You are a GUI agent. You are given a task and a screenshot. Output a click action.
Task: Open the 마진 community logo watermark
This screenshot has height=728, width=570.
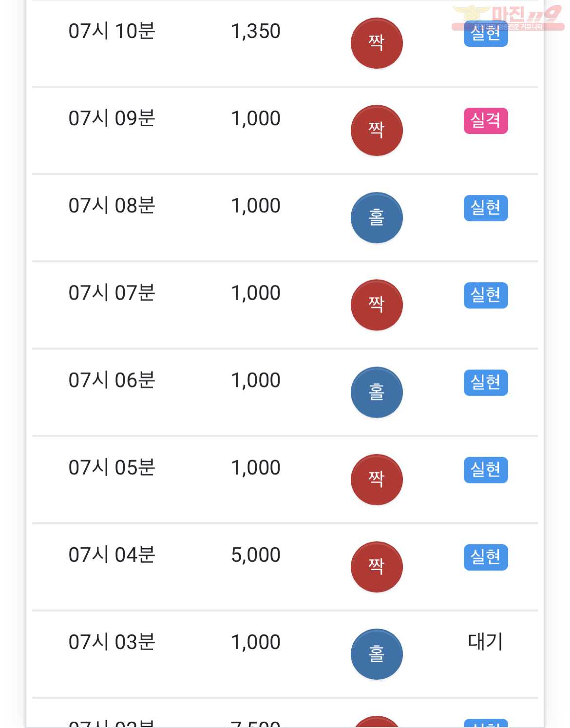[508, 18]
